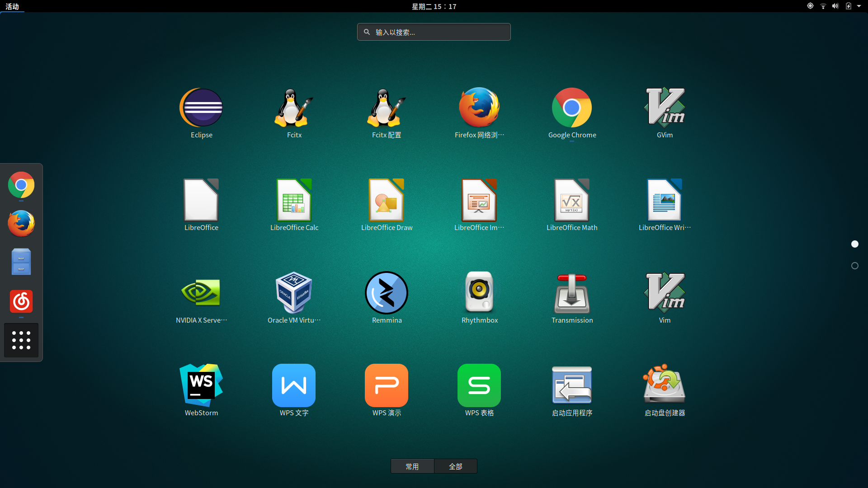This screenshot has height=488, width=868.
Task: Click Firefox icon in the dock
Action: (x=21, y=223)
